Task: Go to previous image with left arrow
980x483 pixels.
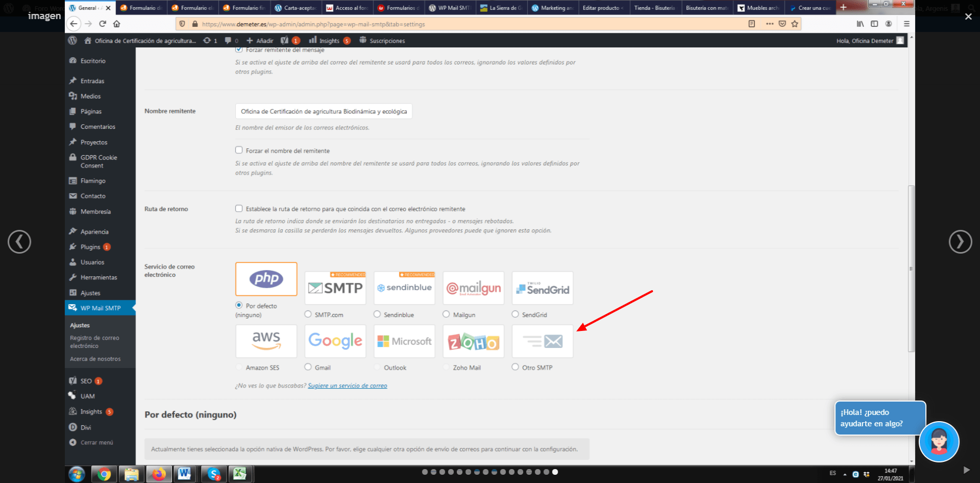Action: 20,242
